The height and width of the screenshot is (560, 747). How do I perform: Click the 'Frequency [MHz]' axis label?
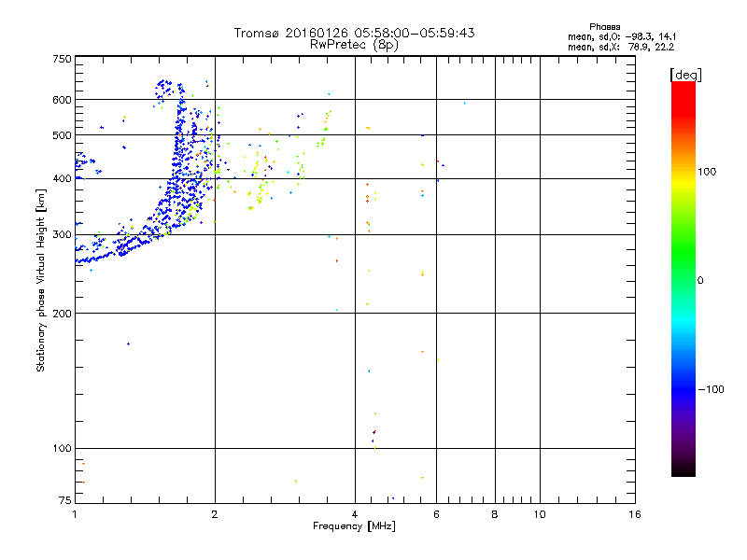pyautogui.click(x=354, y=526)
